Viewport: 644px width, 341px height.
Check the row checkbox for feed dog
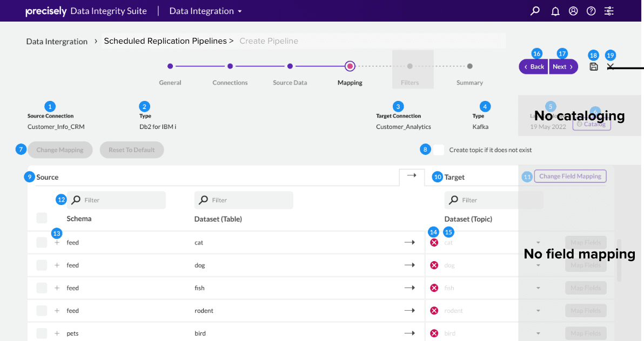(42, 265)
